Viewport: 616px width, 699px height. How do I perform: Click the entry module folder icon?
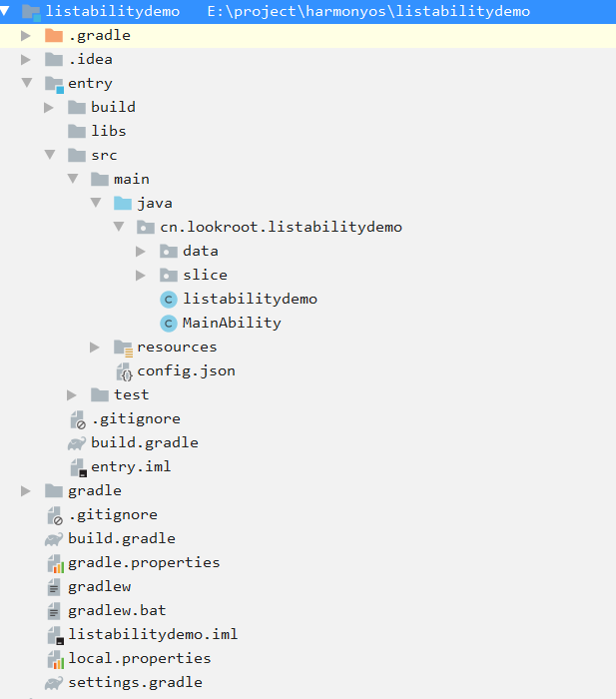pyautogui.click(x=54, y=83)
